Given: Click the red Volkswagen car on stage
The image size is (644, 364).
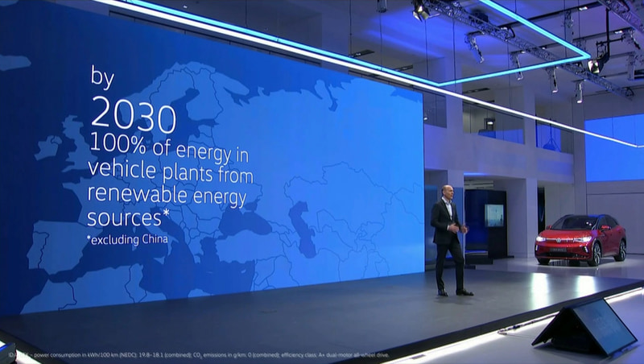Looking at the screenshot, I should coord(580,240).
